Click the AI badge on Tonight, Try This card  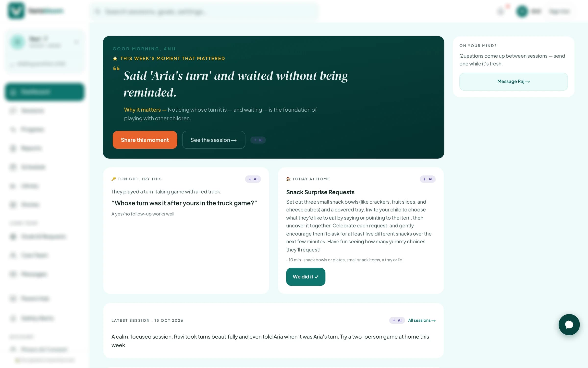[x=253, y=179]
